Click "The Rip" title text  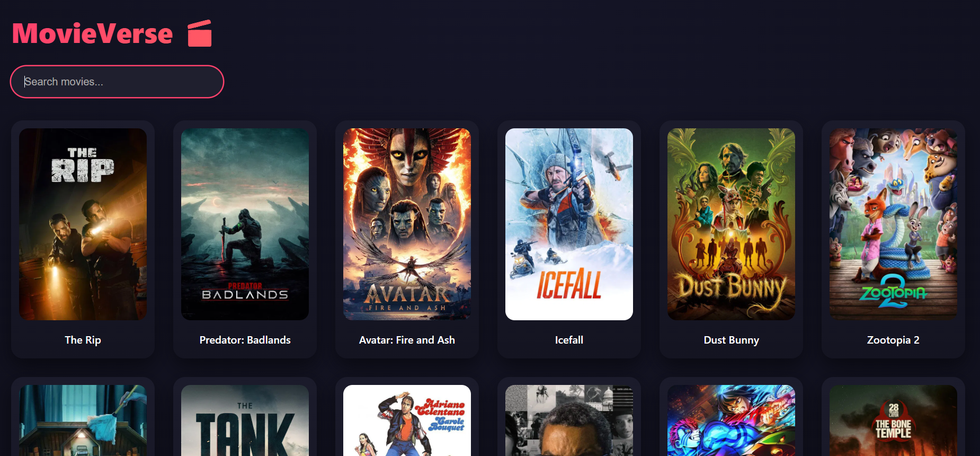point(83,340)
